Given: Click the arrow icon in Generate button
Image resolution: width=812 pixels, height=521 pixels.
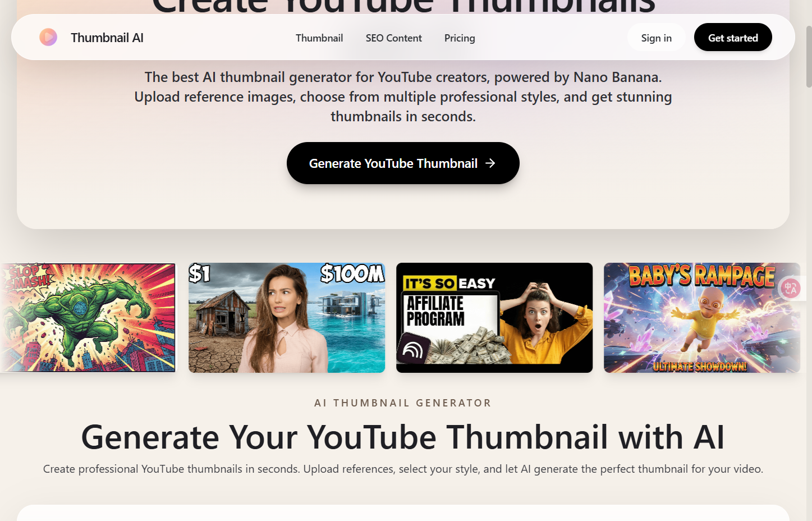Looking at the screenshot, I should point(490,163).
